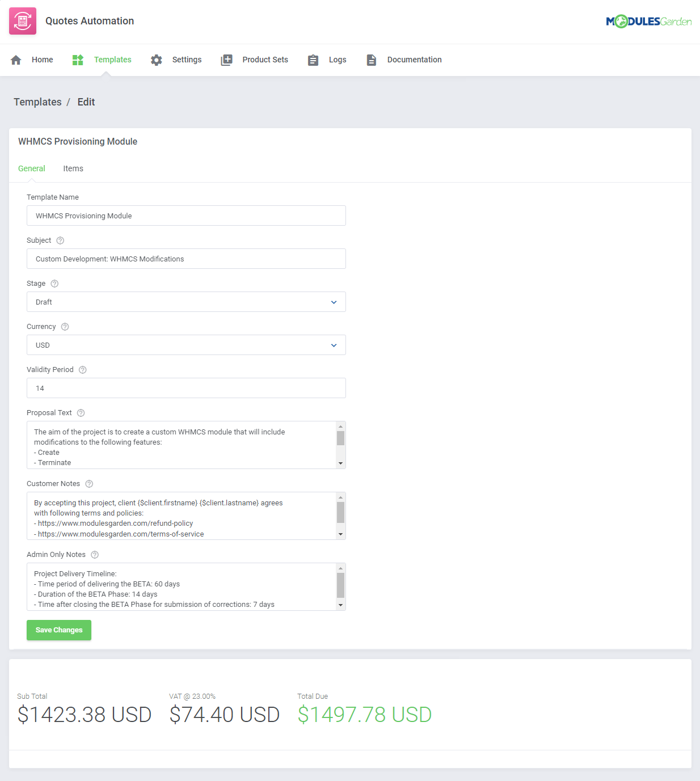Open the Logs section icon
The height and width of the screenshot is (781, 700).
(x=313, y=60)
